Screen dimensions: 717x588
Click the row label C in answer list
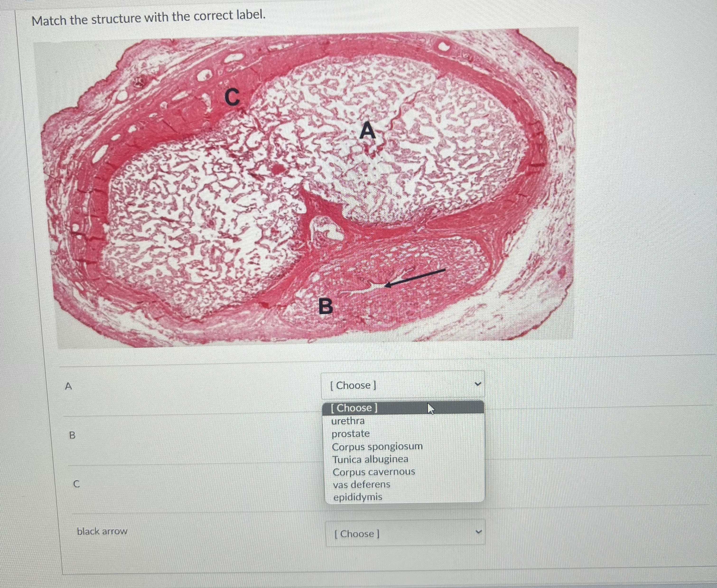pyautogui.click(x=77, y=484)
